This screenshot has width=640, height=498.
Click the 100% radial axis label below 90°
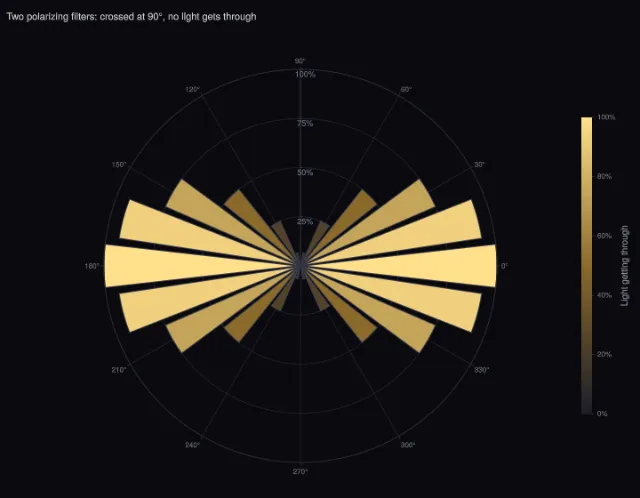(305, 74)
